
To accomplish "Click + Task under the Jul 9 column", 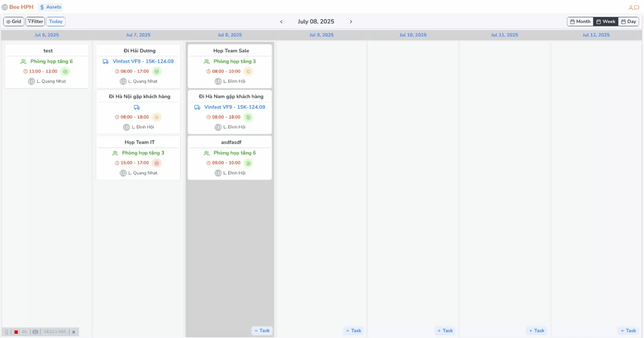I will pos(354,331).
